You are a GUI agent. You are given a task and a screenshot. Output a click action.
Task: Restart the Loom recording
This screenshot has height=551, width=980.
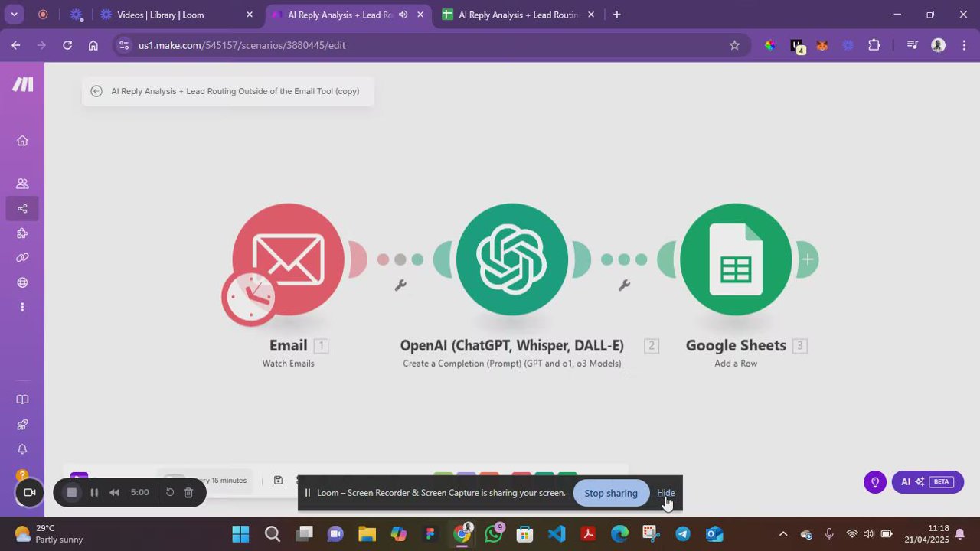click(x=170, y=493)
